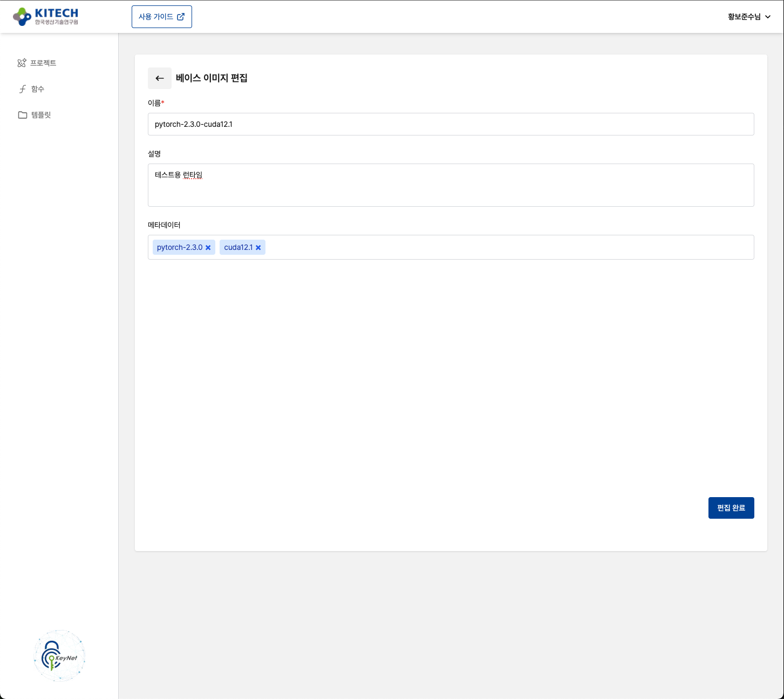Go to the 함수 menu item
The height and width of the screenshot is (699, 784).
click(38, 89)
